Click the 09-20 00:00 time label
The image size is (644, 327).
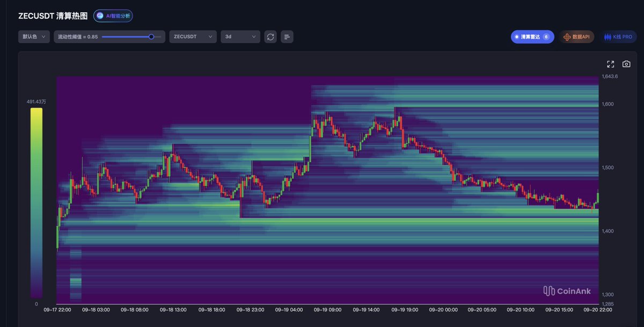pos(444,310)
